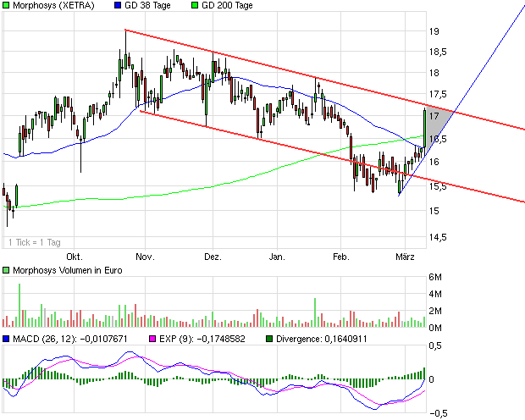Click the 'EXP (9): -0,1748582' label
Image resolution: width=525 pixels, height=420 pixels.
[x=202, y=339]
